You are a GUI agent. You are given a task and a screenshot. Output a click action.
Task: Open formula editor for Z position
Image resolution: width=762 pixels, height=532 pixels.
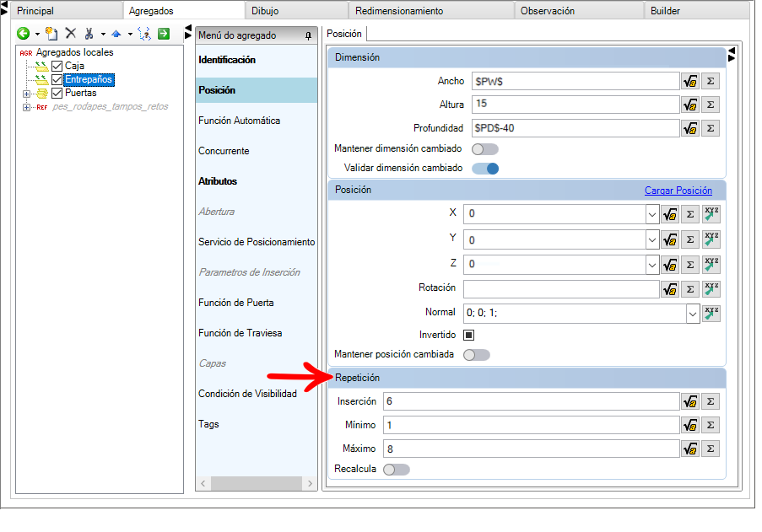pos(670,265)
